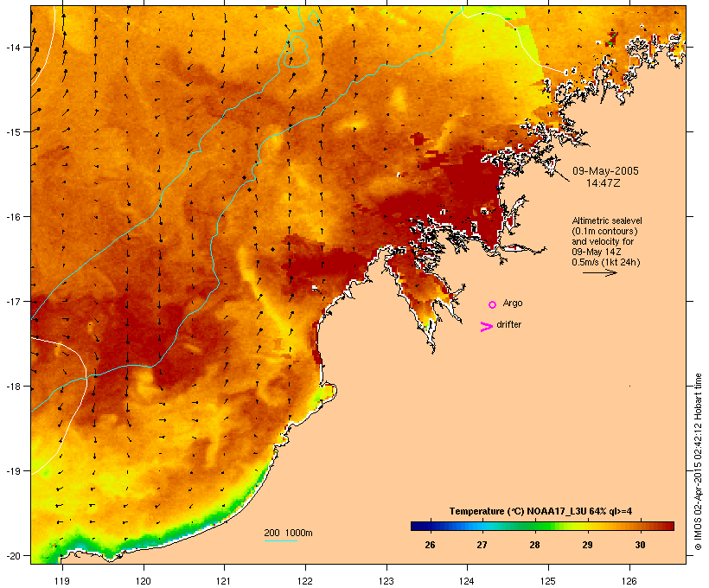Click the magenta Argo circle legend symbol

pyautogui.click(x=493, y=305)
